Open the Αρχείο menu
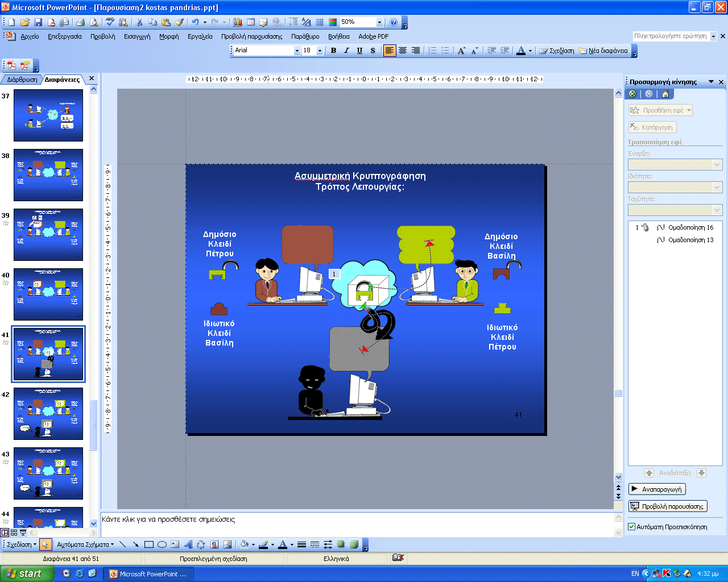The height and width of the screenshot is (582, 728). click(30, 36)
